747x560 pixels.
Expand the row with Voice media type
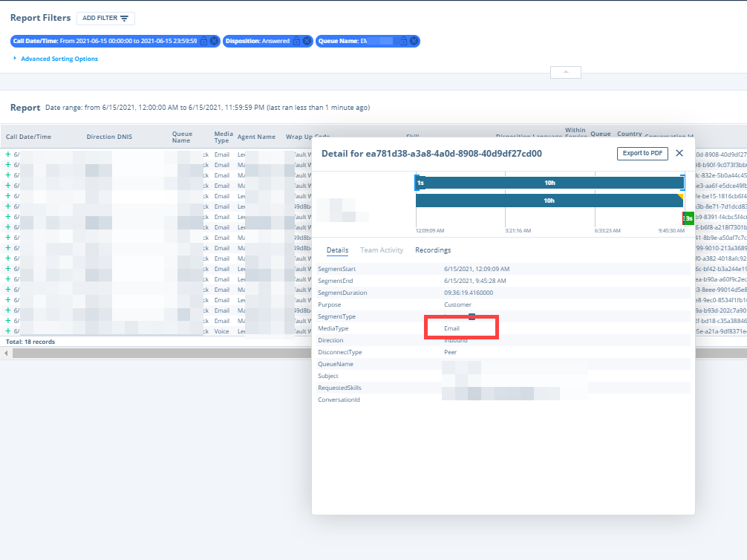(7, 331)
